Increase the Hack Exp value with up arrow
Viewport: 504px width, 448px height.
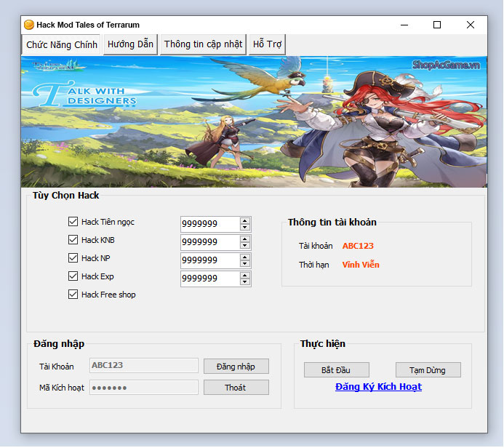(x=244, y=276)
